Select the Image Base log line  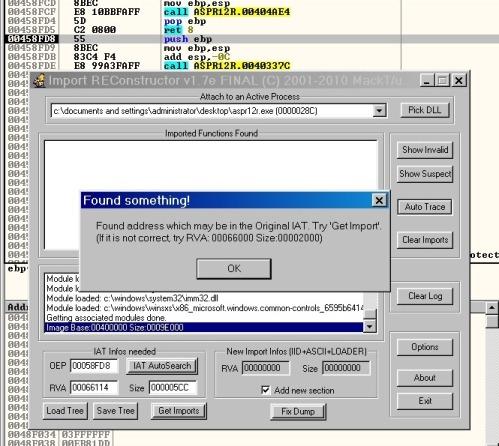[x=203, y=327]
